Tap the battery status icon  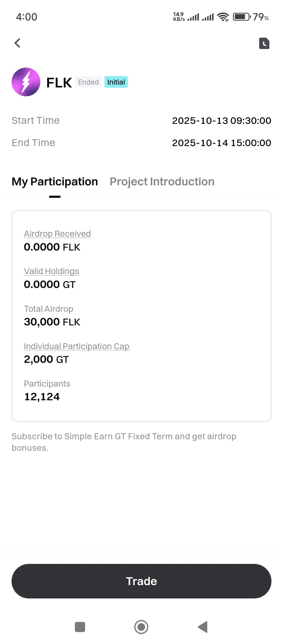point(241,17)
